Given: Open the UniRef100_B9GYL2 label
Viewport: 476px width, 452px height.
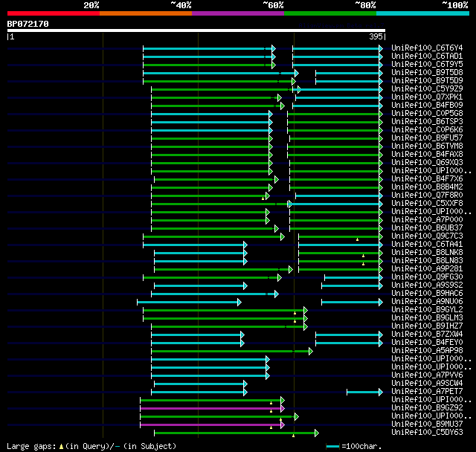Looking at the screenshot, I should 427,310.
